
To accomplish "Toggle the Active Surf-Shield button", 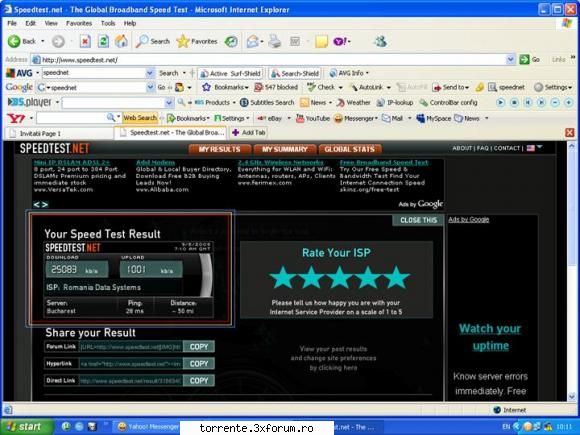I will [231, 74].
